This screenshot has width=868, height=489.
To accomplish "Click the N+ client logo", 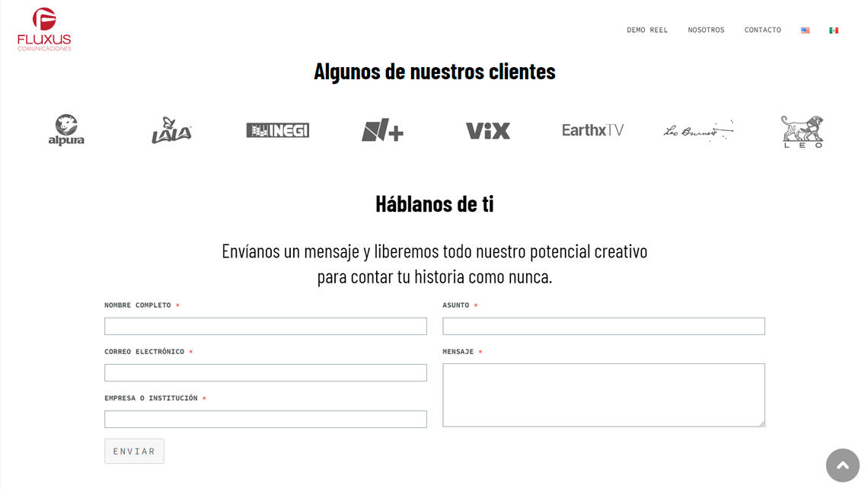I will coord(382,130).
